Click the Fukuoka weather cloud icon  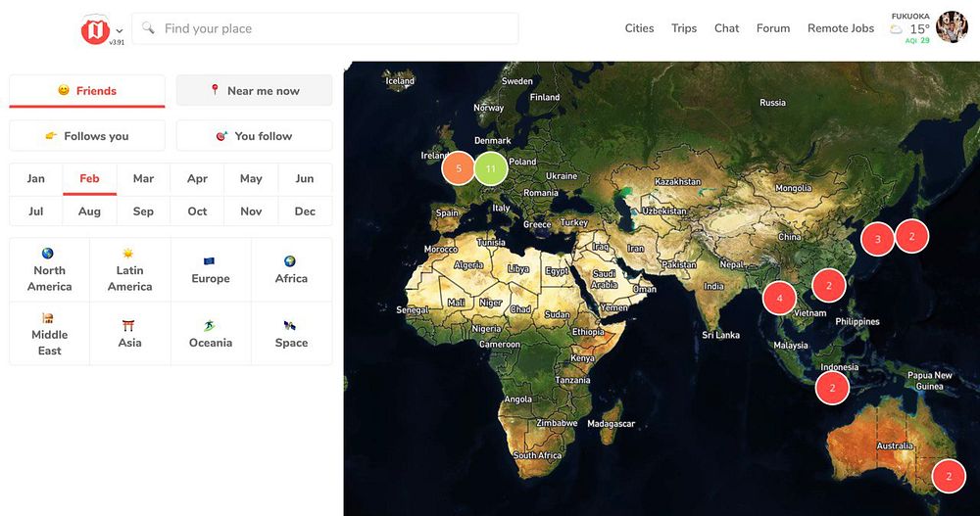[x=896, y=30]
